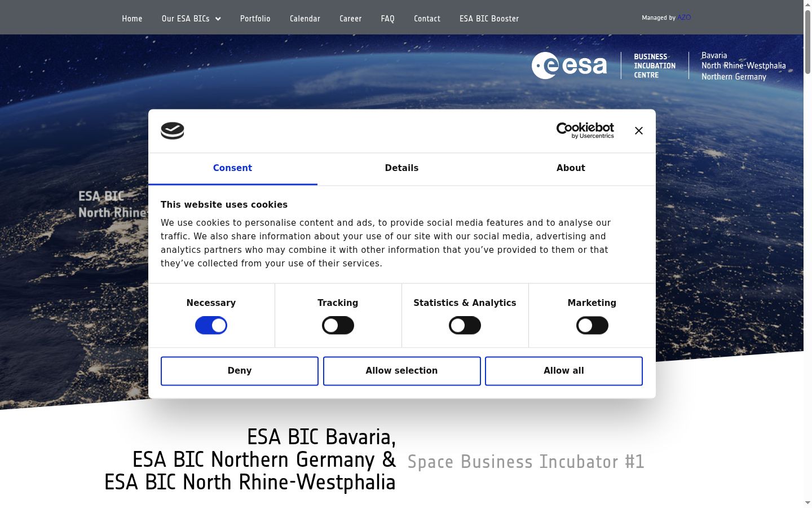Screen dimensions: 812x508
Task: Open the ESA BIC Booster link
Action: [489, 19]
